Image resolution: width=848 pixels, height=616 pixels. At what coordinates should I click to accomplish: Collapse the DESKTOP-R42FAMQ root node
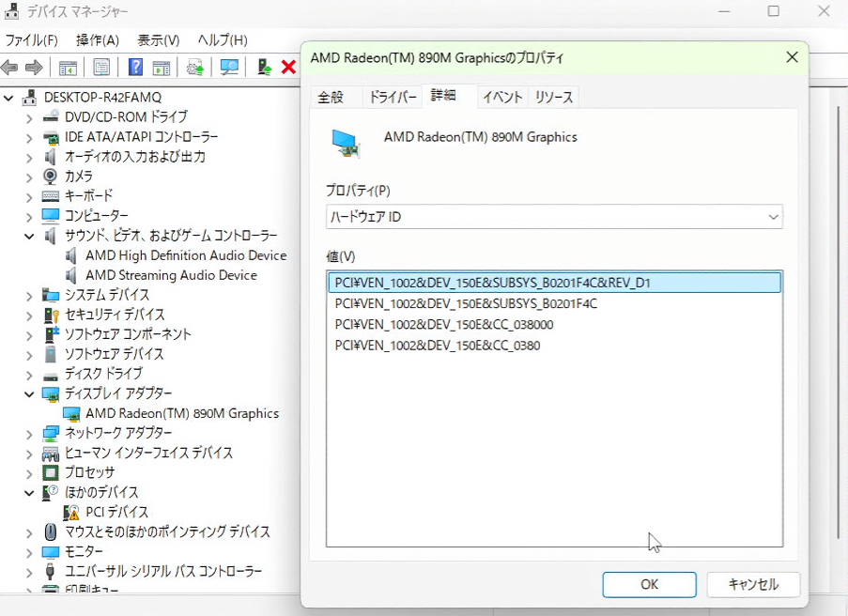click(x=8, y=98)
